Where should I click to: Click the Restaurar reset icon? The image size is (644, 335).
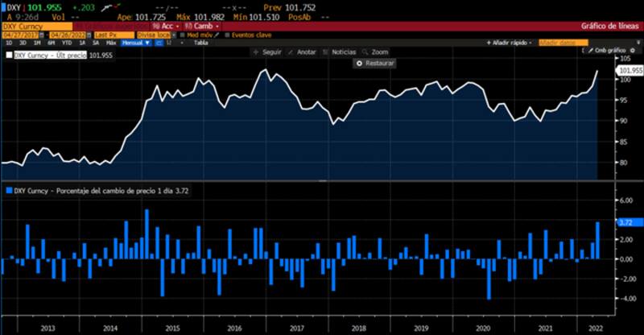[x=359, y=62]
